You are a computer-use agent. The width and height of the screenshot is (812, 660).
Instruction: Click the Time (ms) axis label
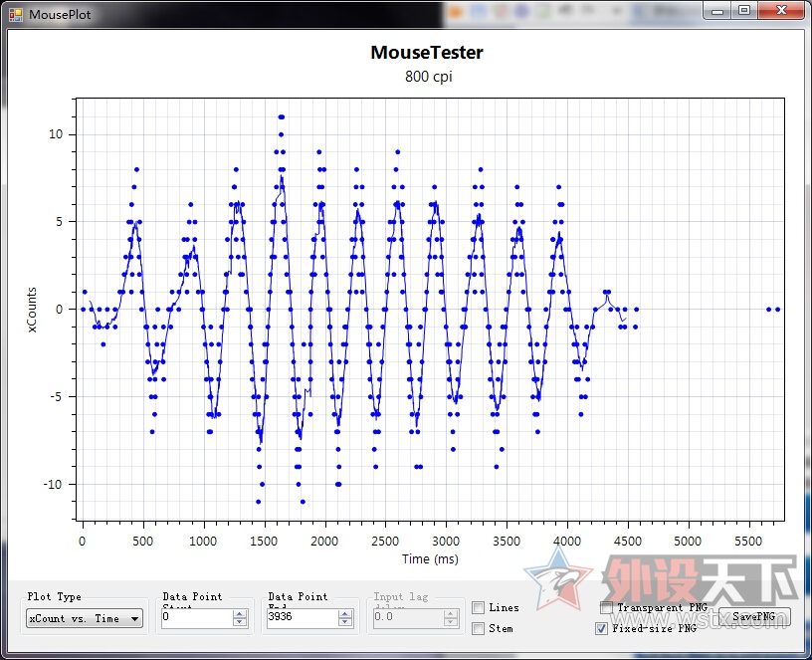pyautogui.click(x=430, y=559)
